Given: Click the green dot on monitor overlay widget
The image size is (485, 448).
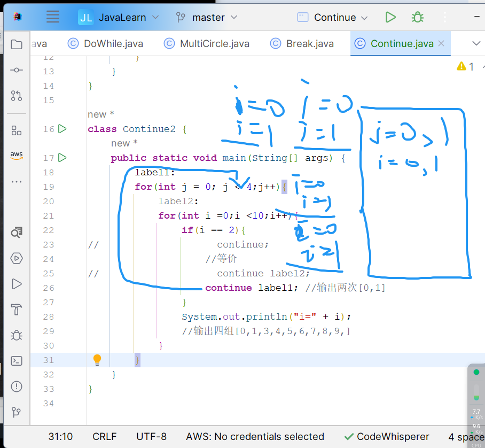Looking at the screenshot, I should pyautogui.click(x=476, y=372).
